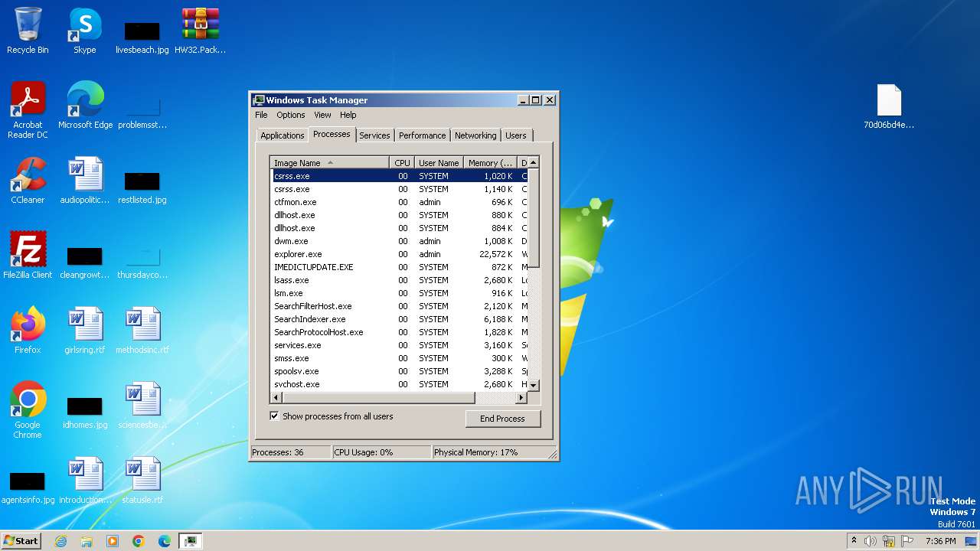Open Acrobat Reader DC shortcut
The image size is (980, 551).
click(28, 110)
